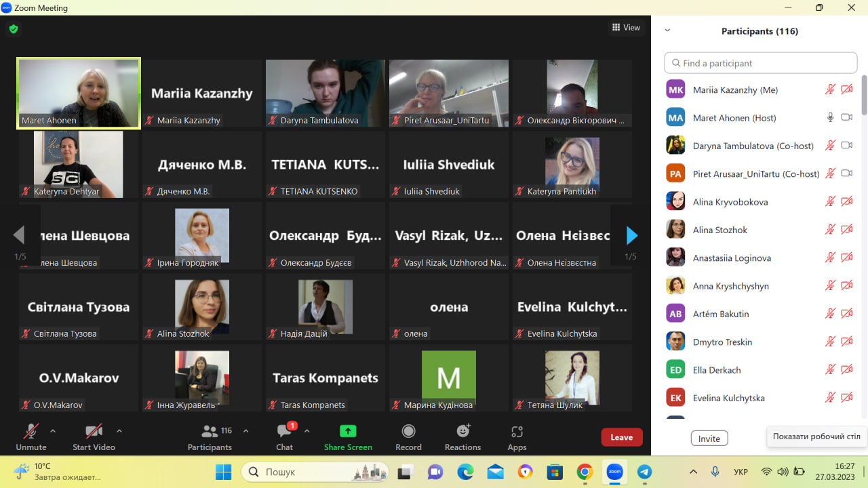Click Mariia Kazanzhy (Me) muted microphone icon
868x488 pixels.
click(830, 89)
